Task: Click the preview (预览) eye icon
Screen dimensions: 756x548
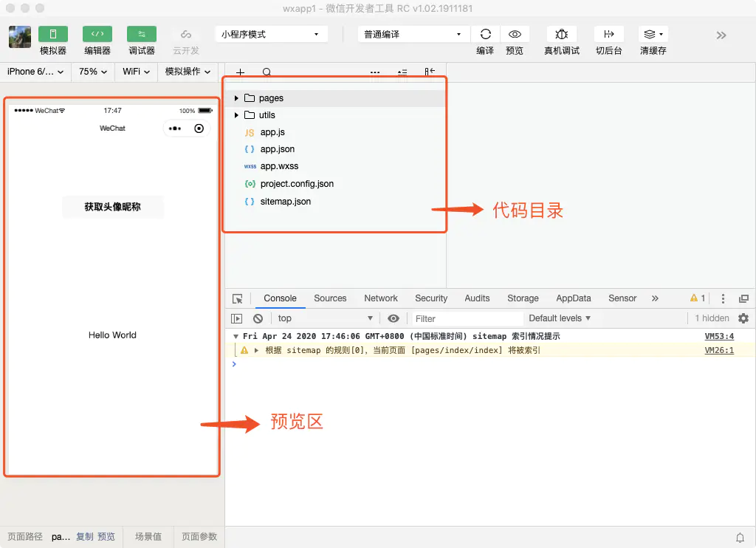Action: (515, 34)
